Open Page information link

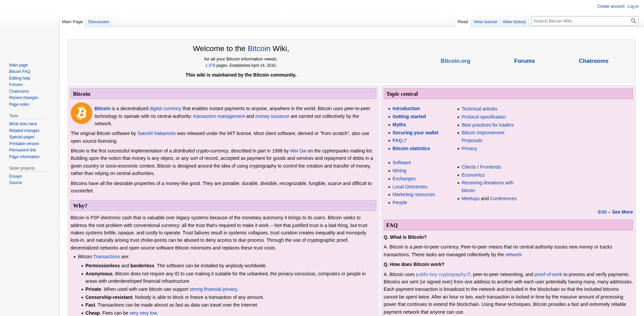click(24, 157)
